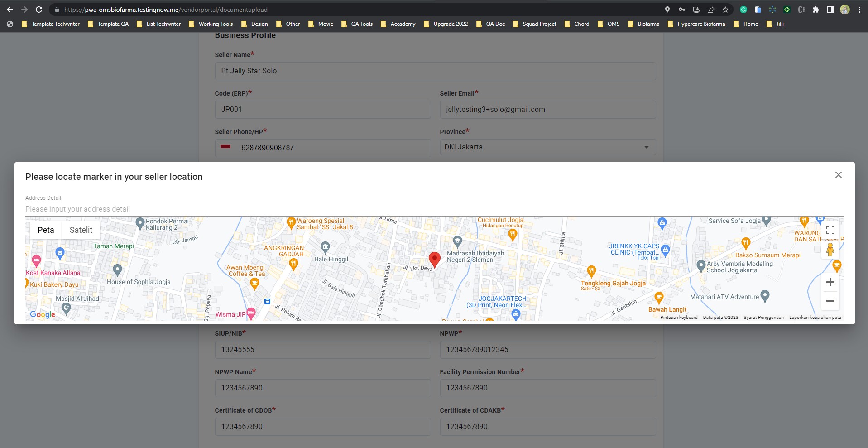Screen dimensions: 868x448
Task: Zoom out on the map
Action: [x=830, y=301]
